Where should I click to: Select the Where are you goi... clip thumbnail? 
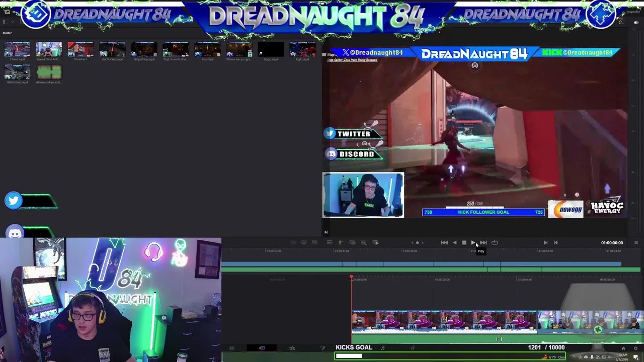click(239, 50)
